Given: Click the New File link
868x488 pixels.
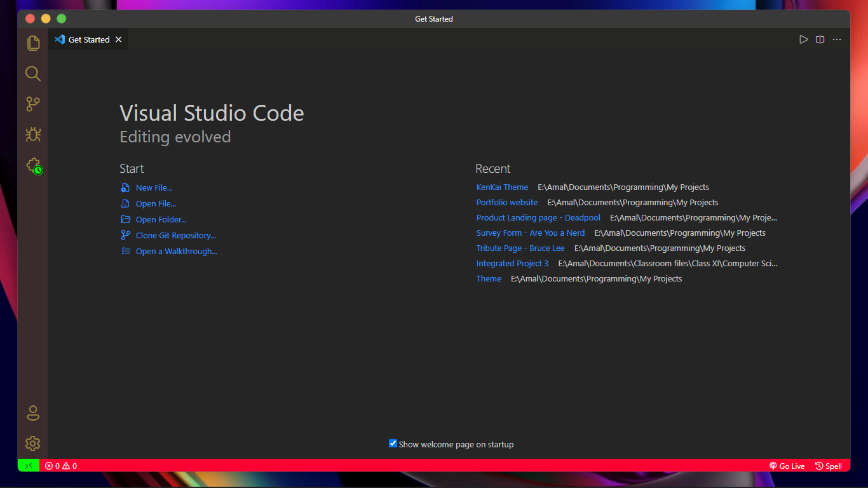Looking at the screenshot, I should [x=154, y=187].
